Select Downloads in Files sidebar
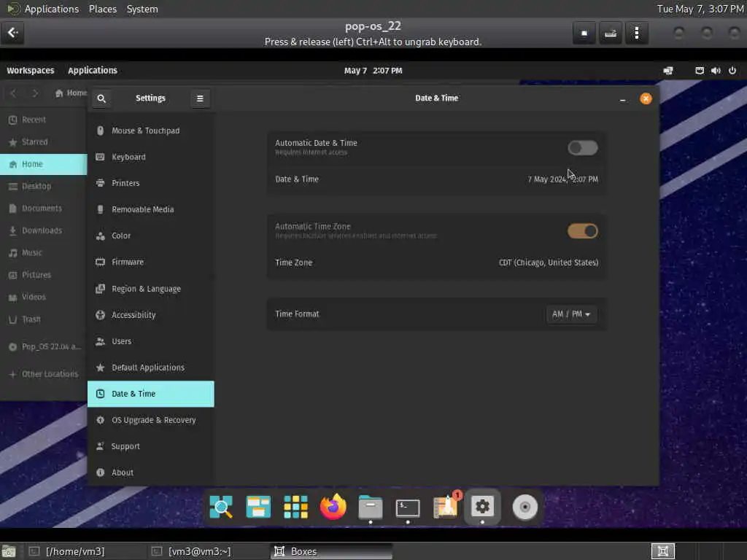 pos(44,230)
